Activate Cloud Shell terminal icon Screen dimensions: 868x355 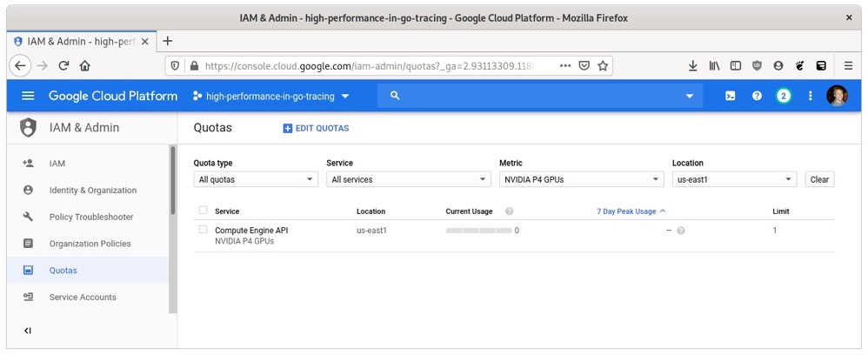pyautogui.click(x=731, y=96)
